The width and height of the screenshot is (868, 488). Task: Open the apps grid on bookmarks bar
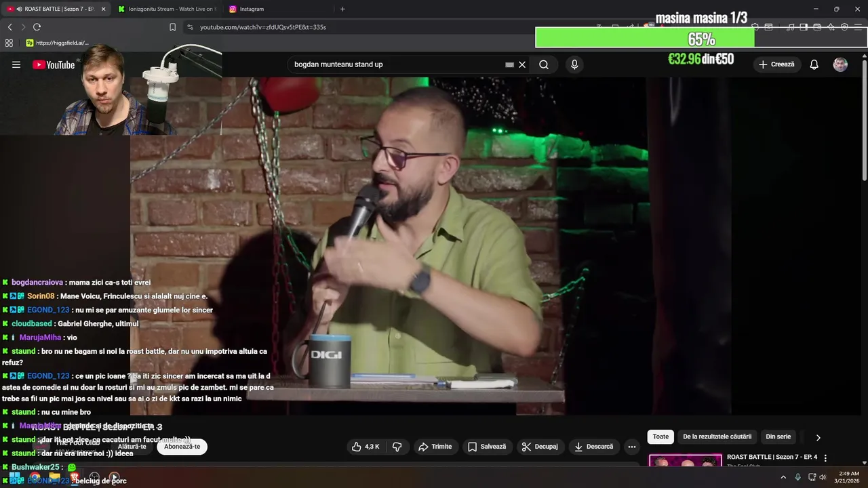click(x=9, y=43)
